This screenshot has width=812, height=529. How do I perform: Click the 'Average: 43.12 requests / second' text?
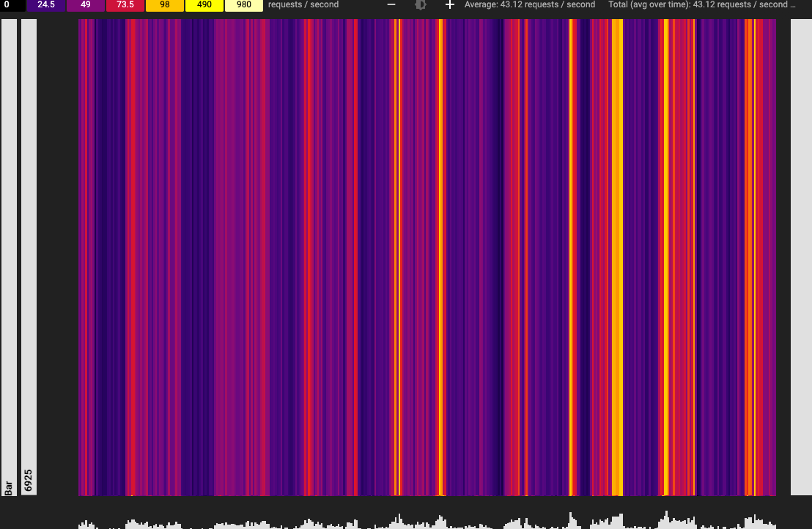pos(529,4)
